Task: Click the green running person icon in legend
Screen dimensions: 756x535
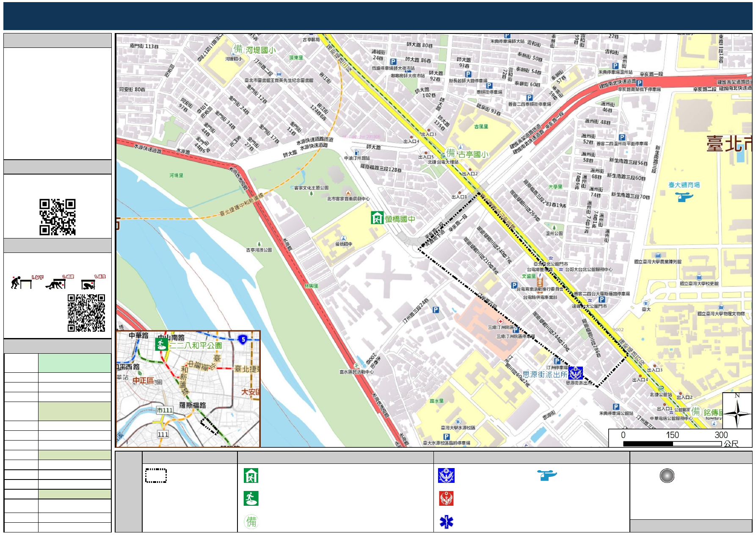Action: 251,499
